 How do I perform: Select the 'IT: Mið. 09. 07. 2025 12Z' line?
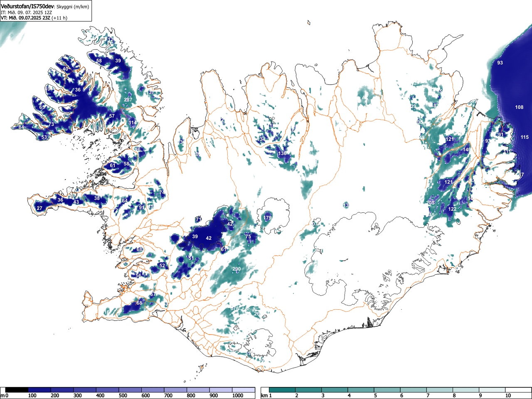[x=27, y=12]
